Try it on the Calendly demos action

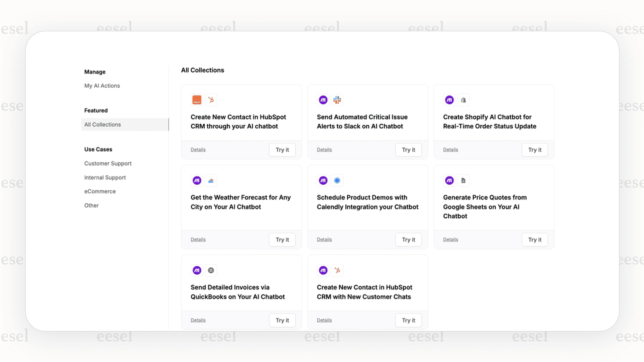pos(408,239)
